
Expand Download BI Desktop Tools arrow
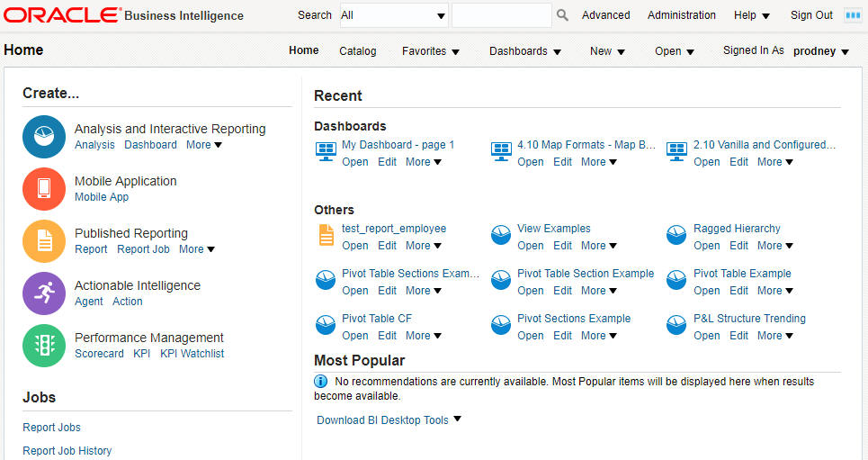point(457,419)
